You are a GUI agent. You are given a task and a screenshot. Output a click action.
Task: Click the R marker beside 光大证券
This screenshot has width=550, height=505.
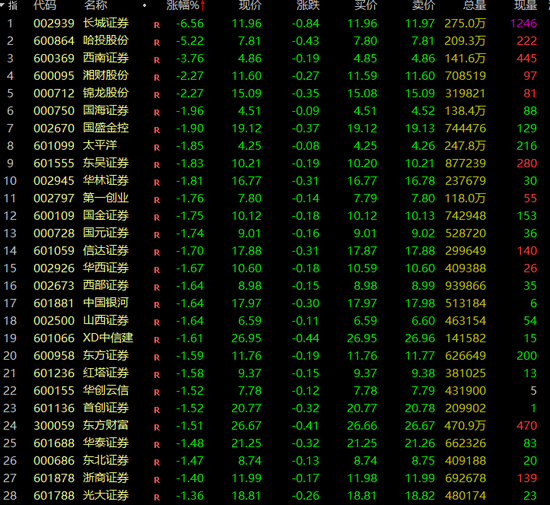point(157,498)
